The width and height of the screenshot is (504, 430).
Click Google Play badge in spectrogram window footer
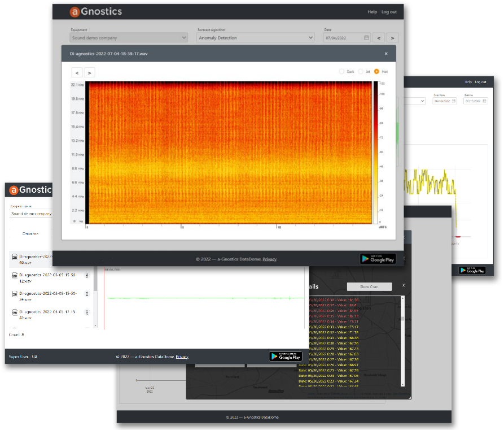378,259
